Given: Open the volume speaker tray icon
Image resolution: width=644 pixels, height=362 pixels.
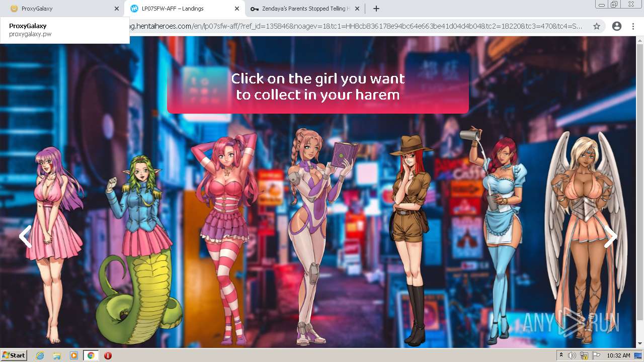Looking at the screenshot, I should 572,355.
